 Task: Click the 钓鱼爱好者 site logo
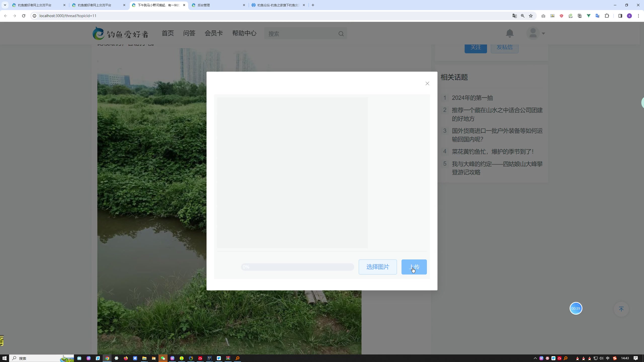click(x=120, y=33)
